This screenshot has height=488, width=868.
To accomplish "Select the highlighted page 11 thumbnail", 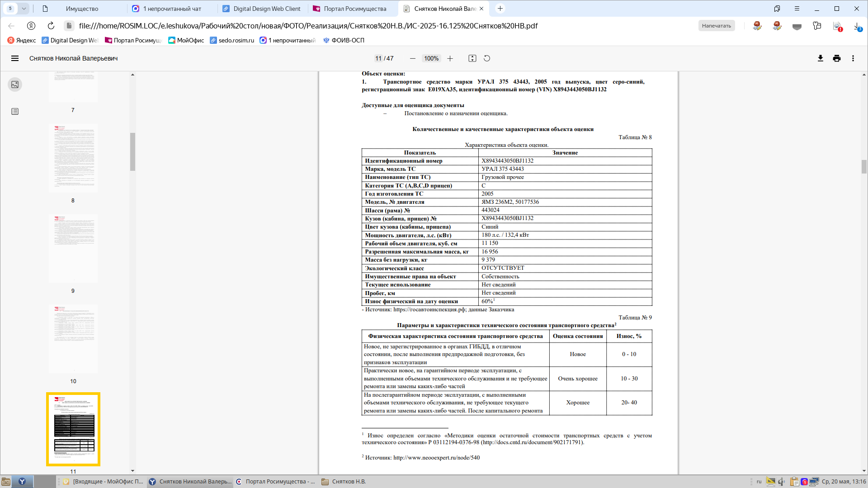I will tap(73, 429).
